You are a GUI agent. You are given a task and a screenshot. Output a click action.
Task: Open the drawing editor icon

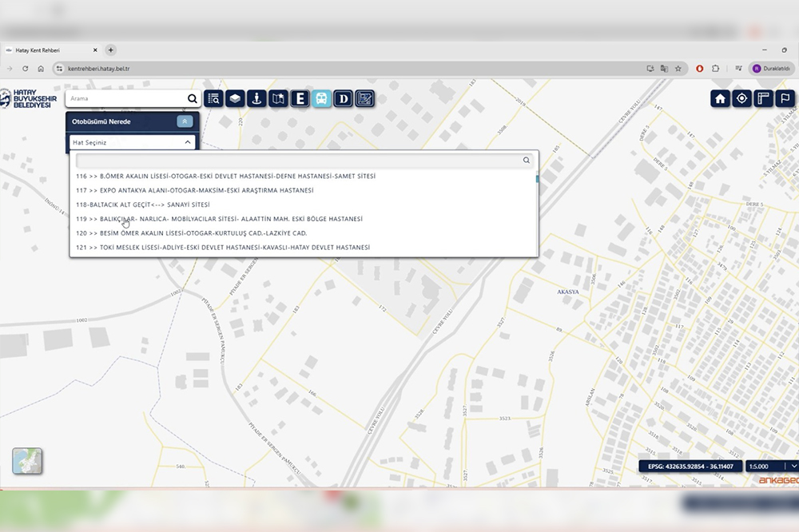coord(364,99)
